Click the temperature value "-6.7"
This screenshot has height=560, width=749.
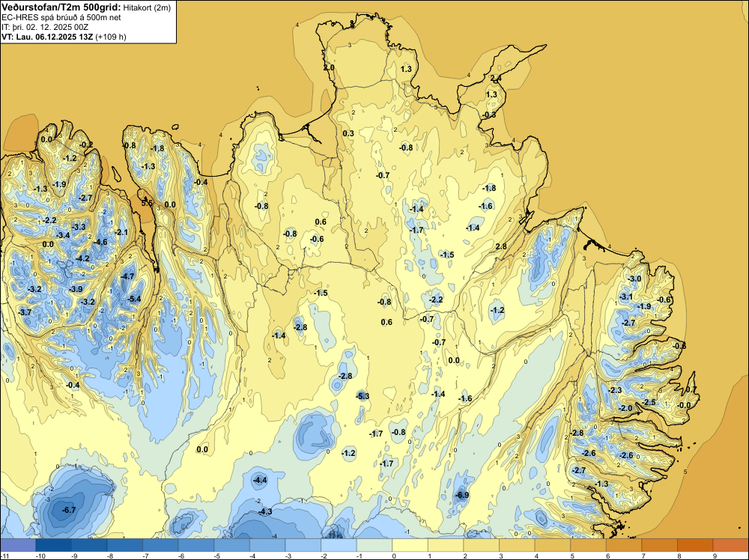[69, 510]
